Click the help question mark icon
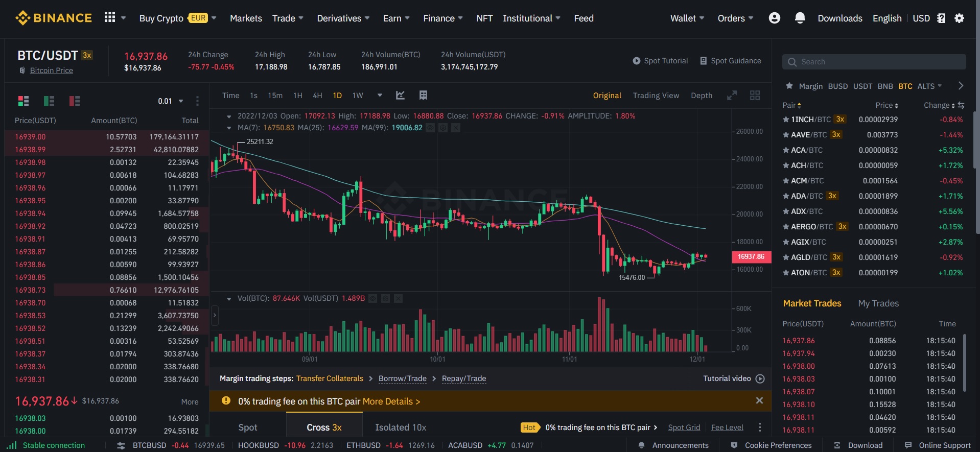 pos(941,18)
